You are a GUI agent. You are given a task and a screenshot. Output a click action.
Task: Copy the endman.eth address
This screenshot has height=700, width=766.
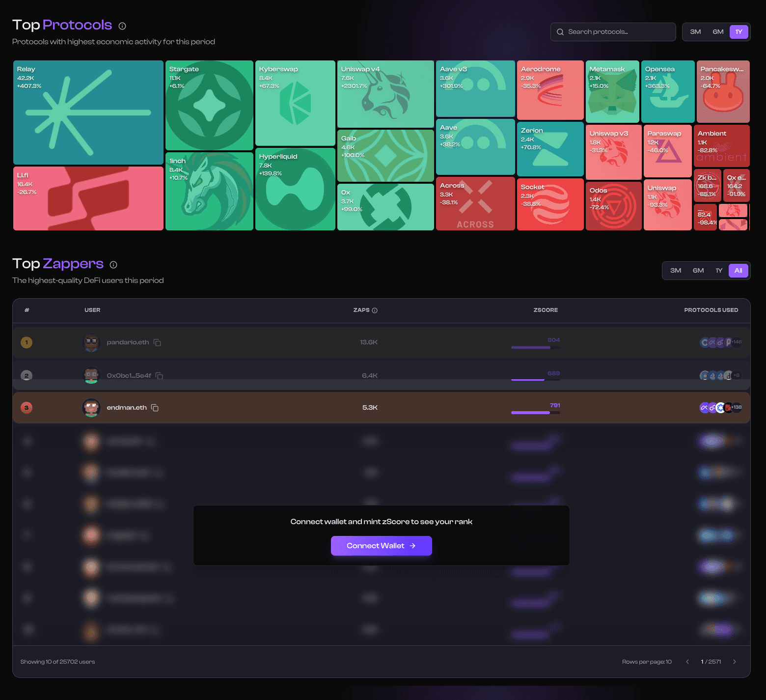[155, 408]
